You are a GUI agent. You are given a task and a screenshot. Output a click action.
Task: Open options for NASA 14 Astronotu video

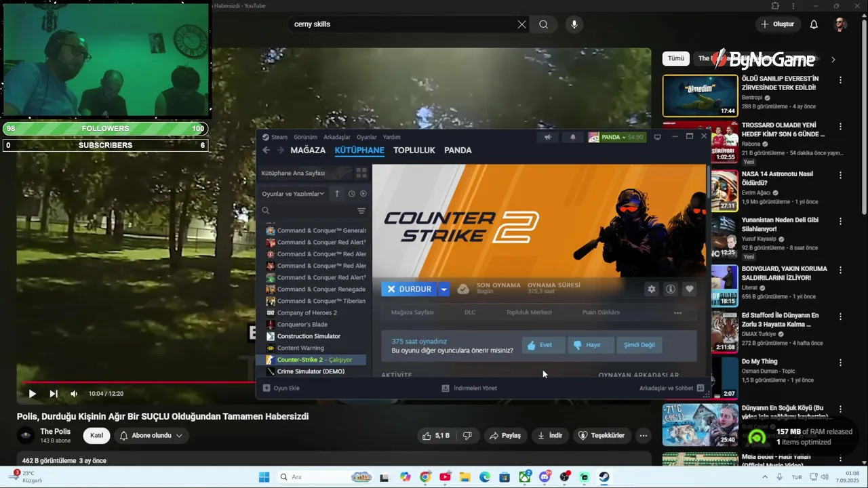(x=840, y=175)
